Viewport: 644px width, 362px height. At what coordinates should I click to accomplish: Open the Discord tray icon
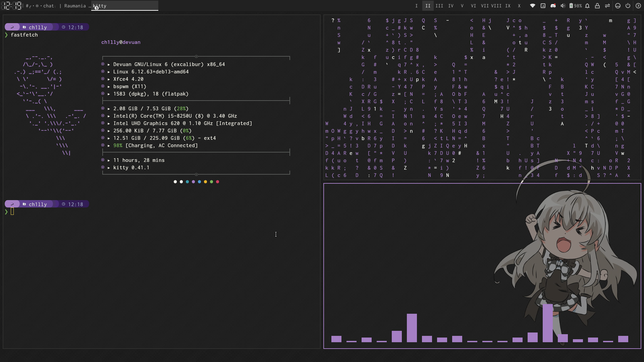[x=553, y=6]
